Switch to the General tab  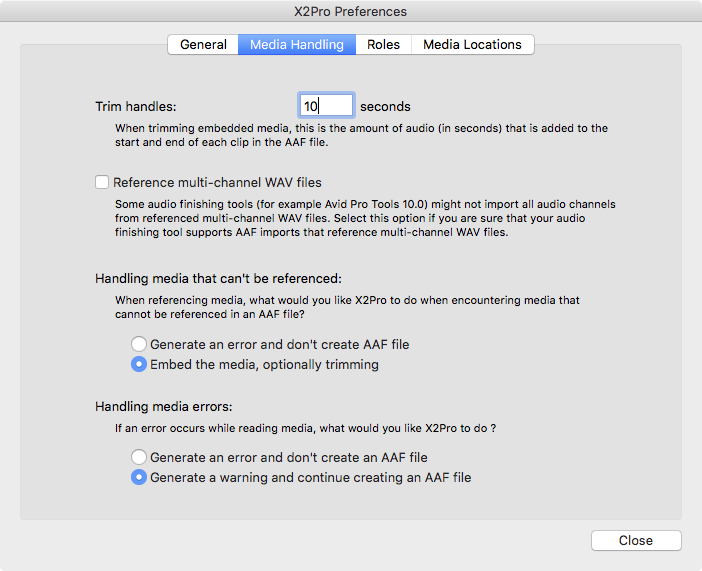[203, 44]
